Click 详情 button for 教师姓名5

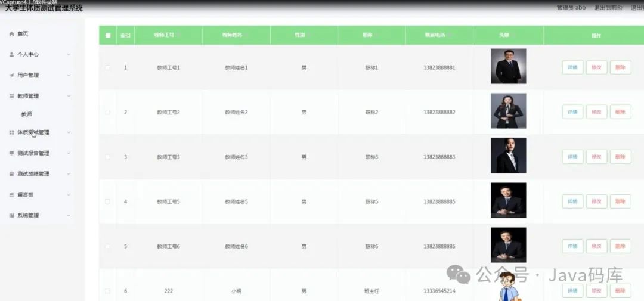[x=572, y=201]
